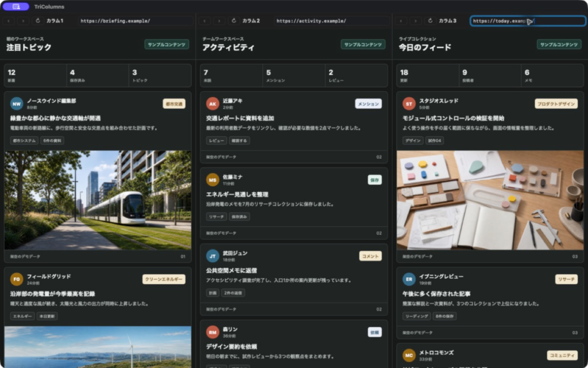Select the 都市交通 category tag
Image resolution: width=588 pixels, height=368 pixels.
174,104
